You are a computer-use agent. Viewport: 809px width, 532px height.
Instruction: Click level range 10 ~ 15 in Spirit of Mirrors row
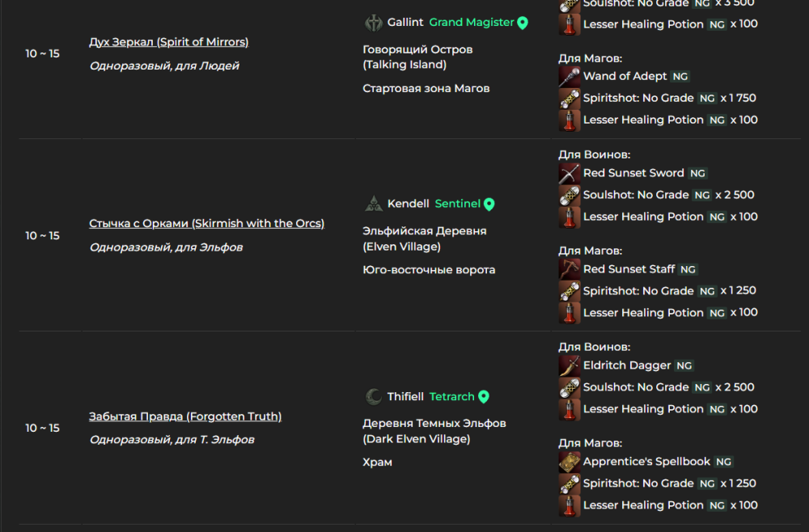pyautogui.click(x=42, y=53)
